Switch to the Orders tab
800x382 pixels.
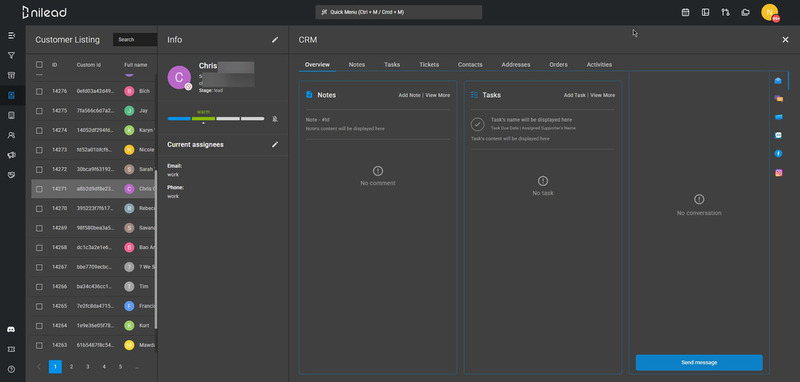coord(558,65)
